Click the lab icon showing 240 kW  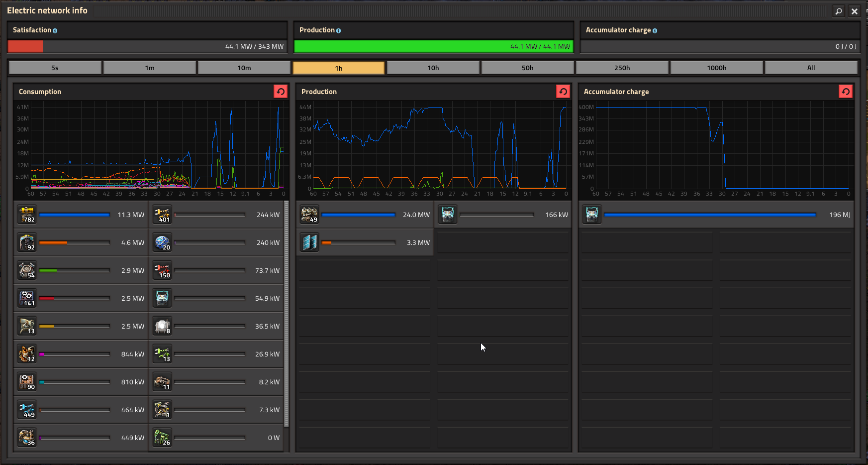(x=162, y=242)
